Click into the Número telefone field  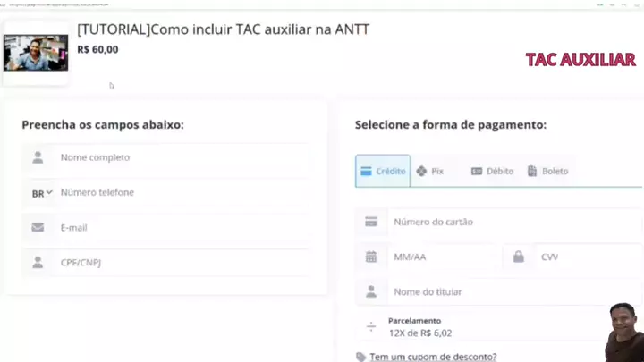[x=179, y=192]
